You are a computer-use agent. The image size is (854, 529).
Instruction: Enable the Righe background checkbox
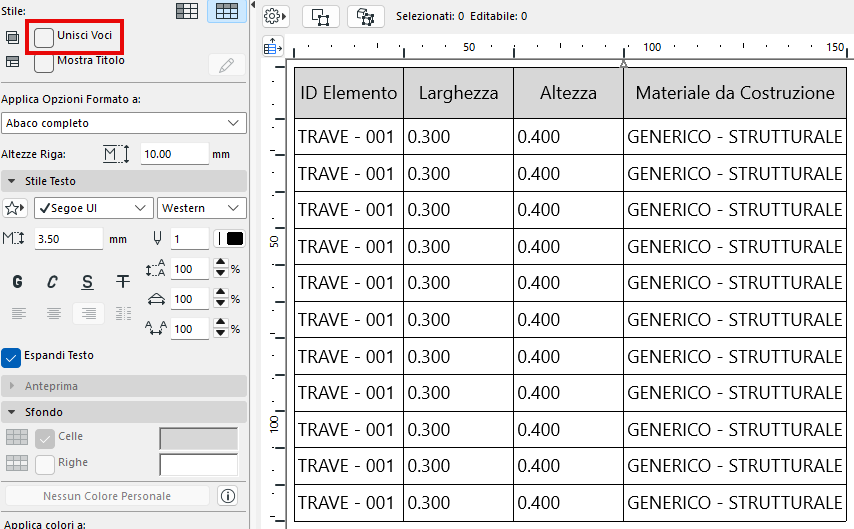[x=45, y=465]
